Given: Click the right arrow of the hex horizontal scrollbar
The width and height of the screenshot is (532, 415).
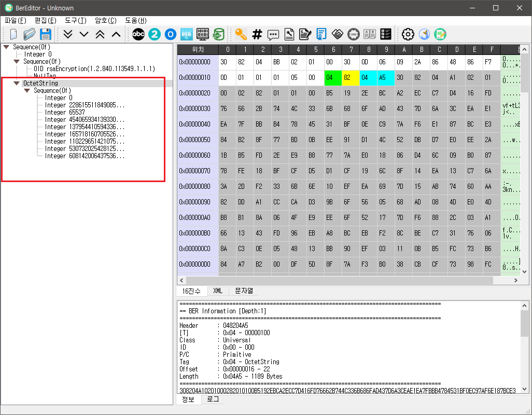Looking at the screenshot, I should pyautogui.click(x=516, y=280).
